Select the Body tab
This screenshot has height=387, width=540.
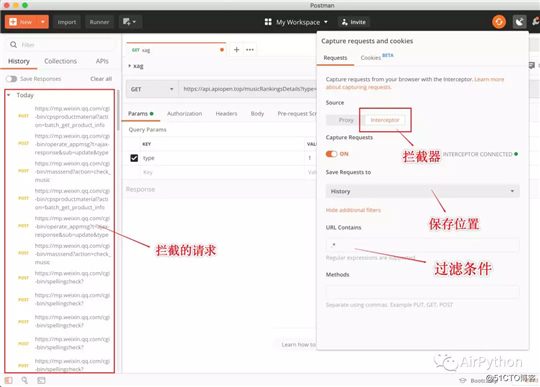pyautogui.click(x=257, y=114)
